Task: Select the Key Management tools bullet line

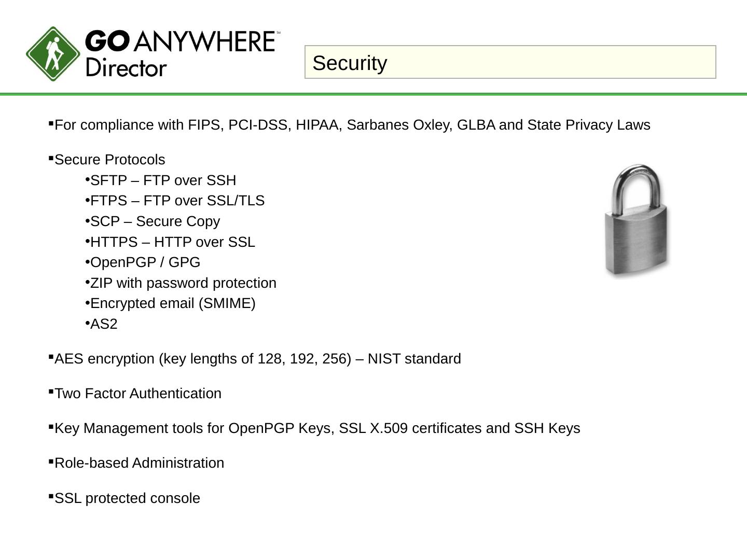Action: [x=317, y=428]
